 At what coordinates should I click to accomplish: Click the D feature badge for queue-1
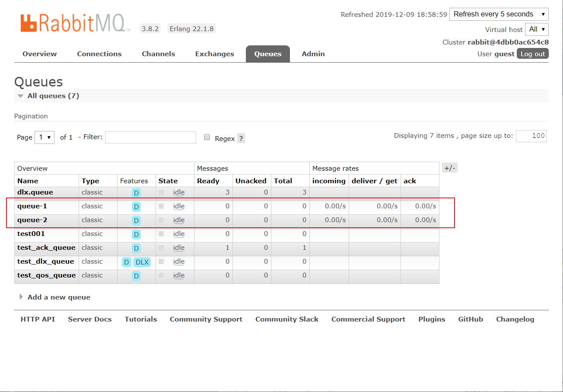pos(136,207)
